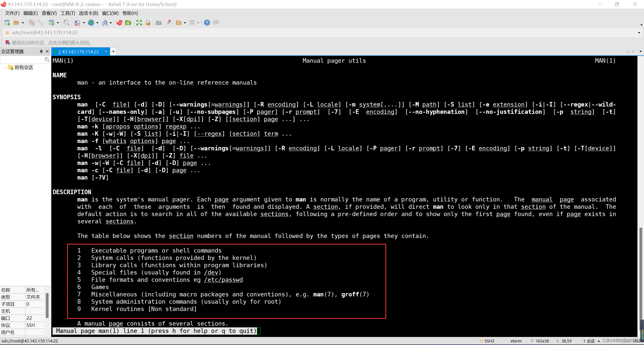Click the 协议 SSH value cell
The image size is (644, 345).
(x=34, y=325)
